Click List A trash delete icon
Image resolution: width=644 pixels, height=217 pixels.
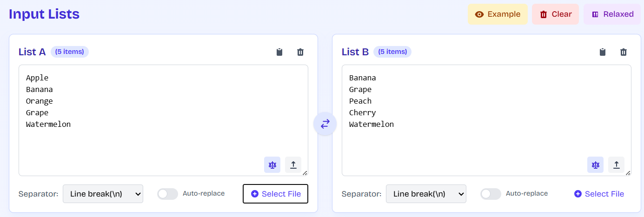[x=300, y=52]
